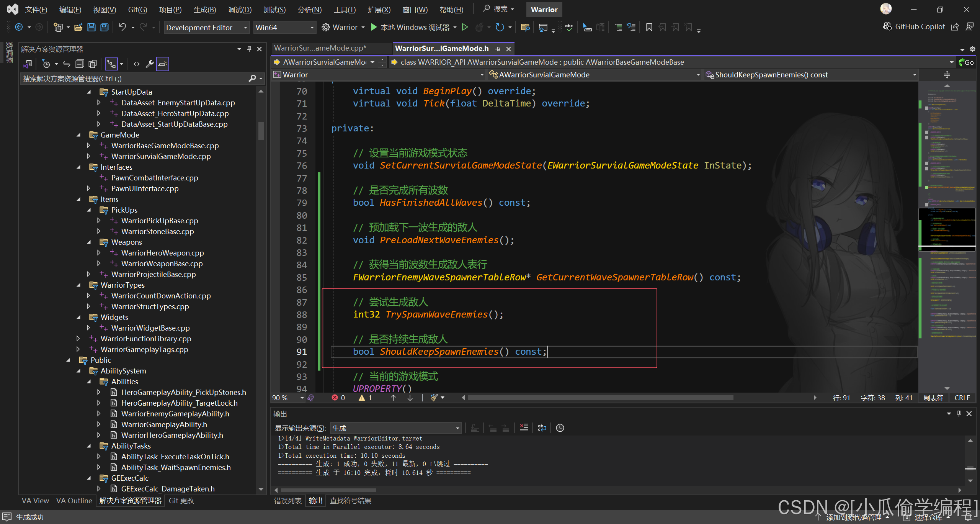The height and width of the screenshot is (524, 980).
Task: Click Solution Explorer properties wrench icon
Action: click(x=149, y=64)
